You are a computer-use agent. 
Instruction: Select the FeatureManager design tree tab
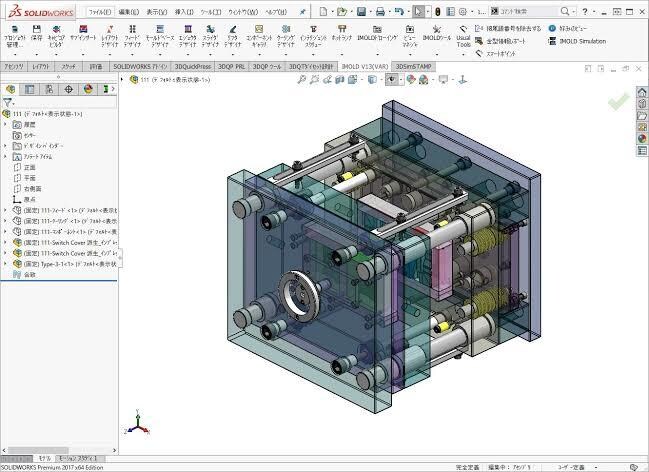click(x=10, y=89)
